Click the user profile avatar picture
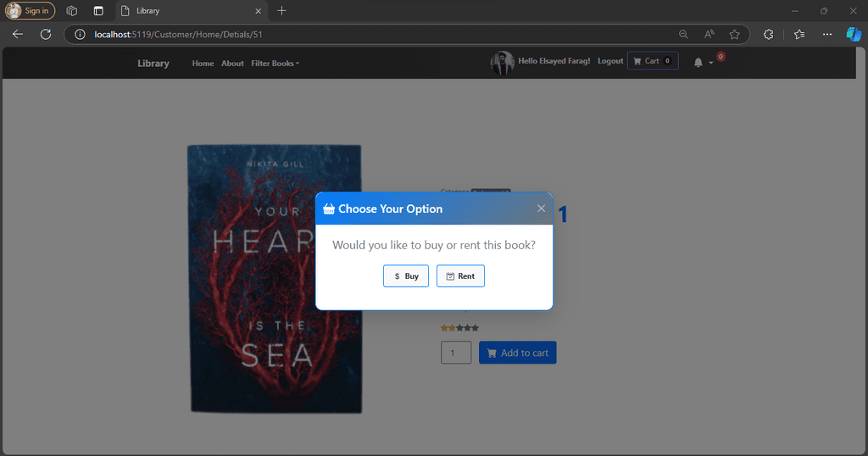 (x=502, y=63)
